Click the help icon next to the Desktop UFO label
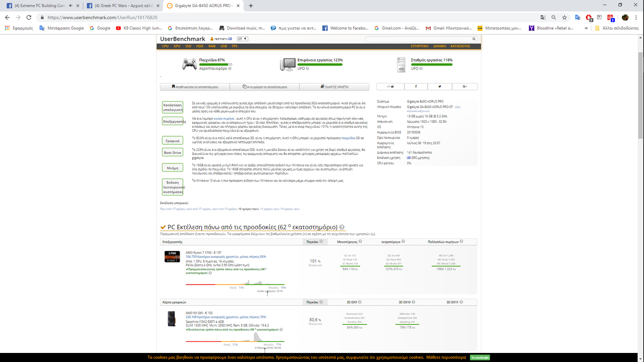The width and height of the screenshot is (644, 362). point(308,68)
